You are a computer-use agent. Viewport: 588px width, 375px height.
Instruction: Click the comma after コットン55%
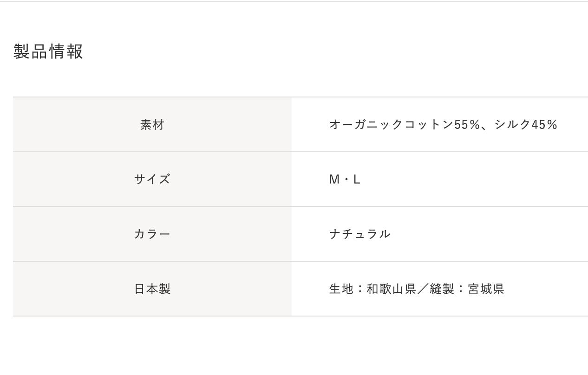(x=485, y=127)
